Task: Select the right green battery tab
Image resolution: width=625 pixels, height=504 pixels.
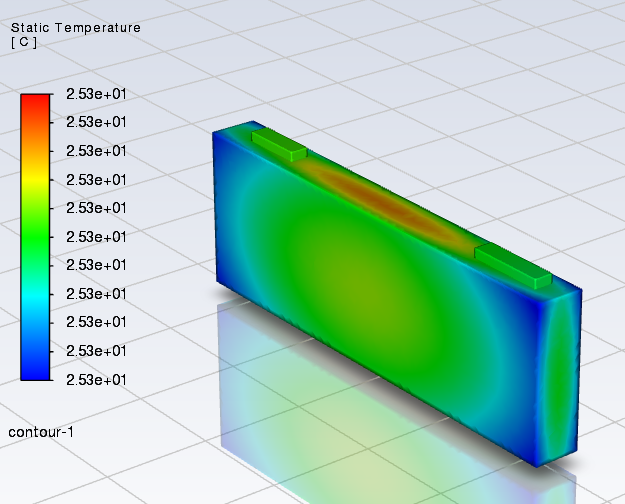Action: 513,266
